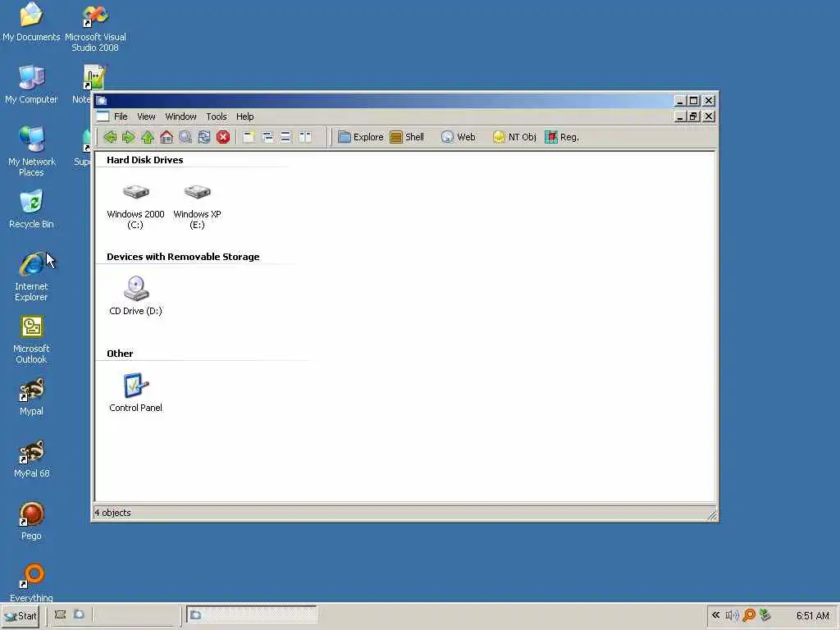
Task: Open the Window menu
Action: pyautogui.click(x=180, y=116)
